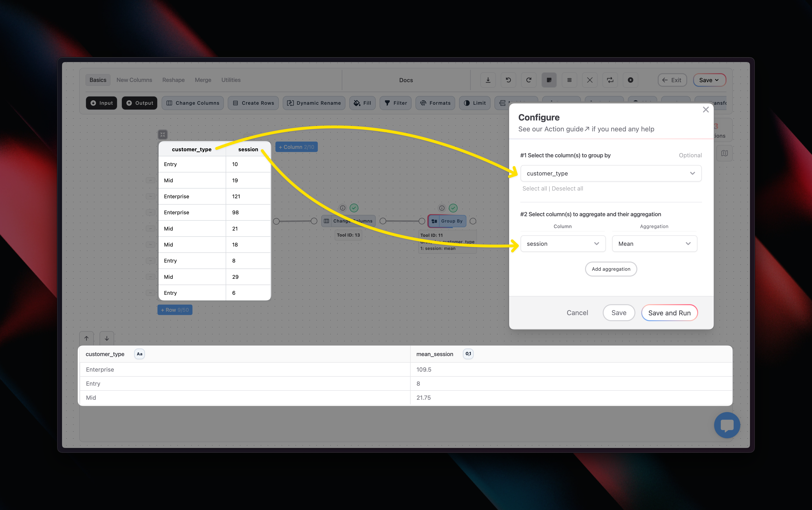Select the Output tool
This screenshot has height=510, width=812.
140,103
